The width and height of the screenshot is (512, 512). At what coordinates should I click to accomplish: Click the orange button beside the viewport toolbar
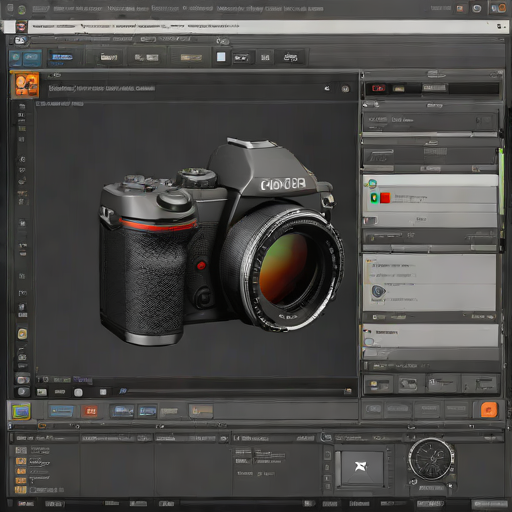coord(489,410)
